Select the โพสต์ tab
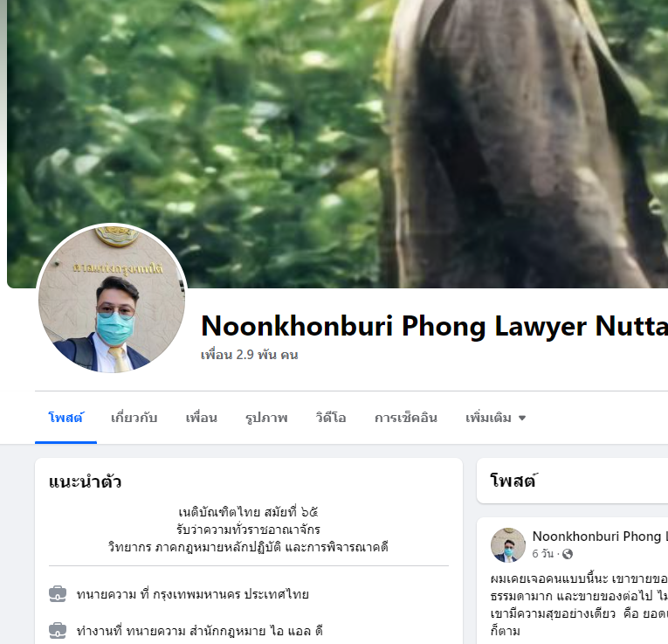The image size is (668, 644). coord(66,418)
